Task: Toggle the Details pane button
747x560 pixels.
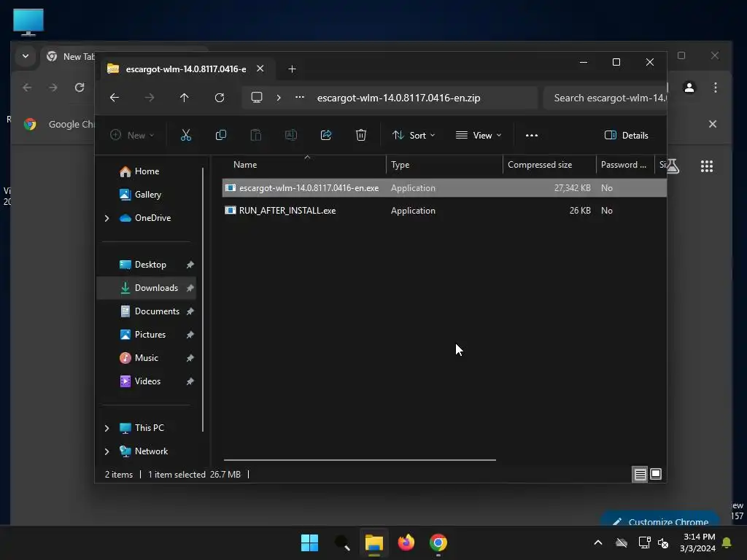Action: tap(627, 135)
